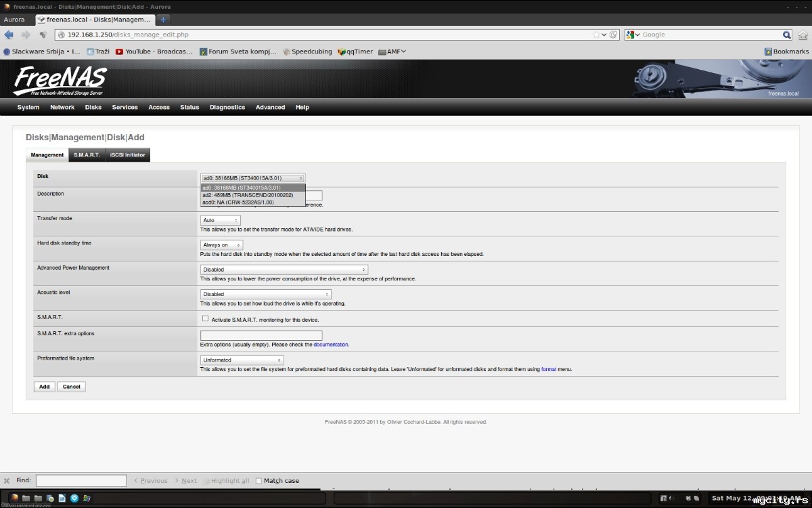Click the browser forward arrow
This screenshot has height=508, width=812.
(x=26, y=35)
